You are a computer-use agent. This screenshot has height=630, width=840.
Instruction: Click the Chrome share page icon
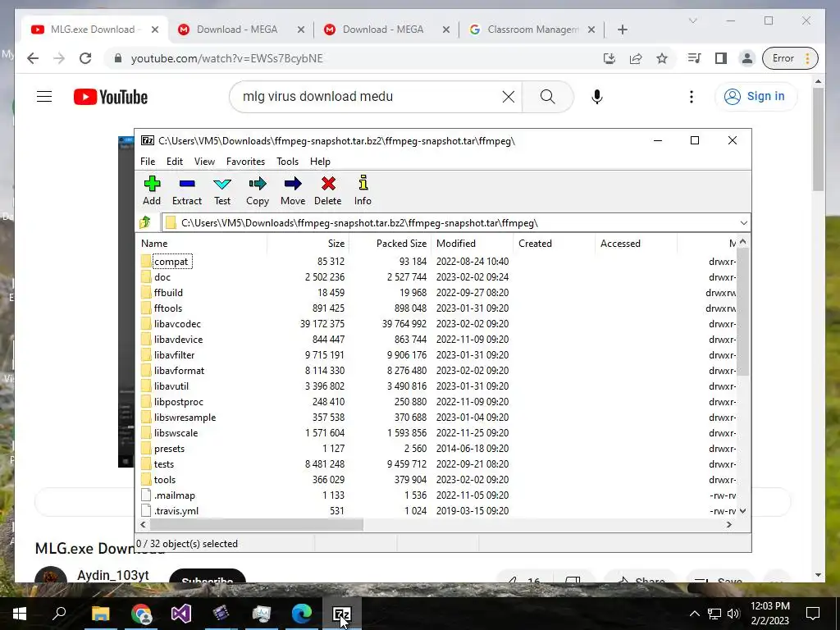click(636, 58)
